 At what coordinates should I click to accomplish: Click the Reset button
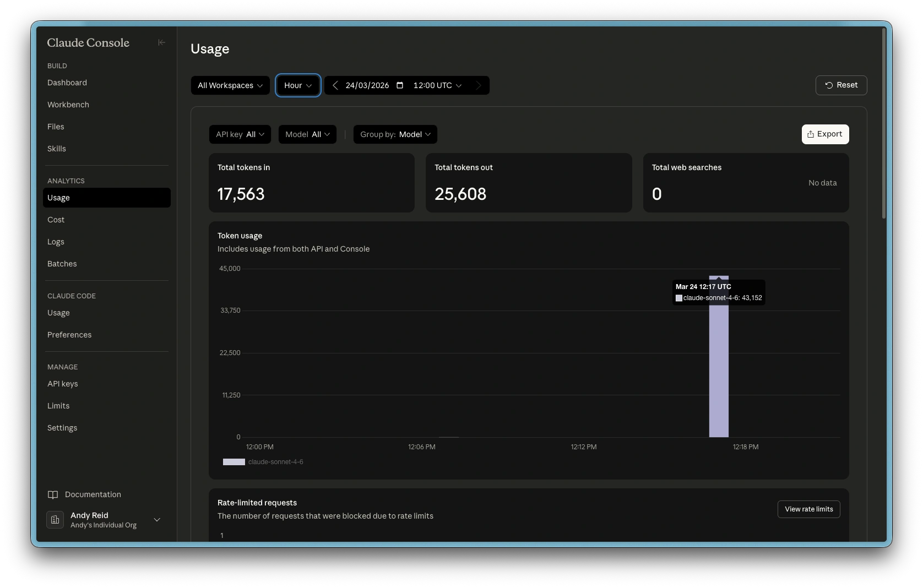coord(841,85)
